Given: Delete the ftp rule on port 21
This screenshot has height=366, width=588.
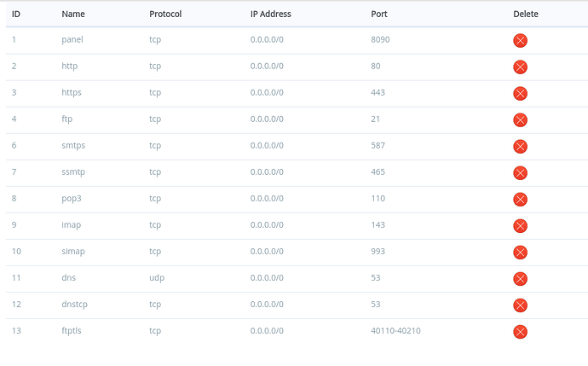Looking at the screenshot, I should [520, 120].
